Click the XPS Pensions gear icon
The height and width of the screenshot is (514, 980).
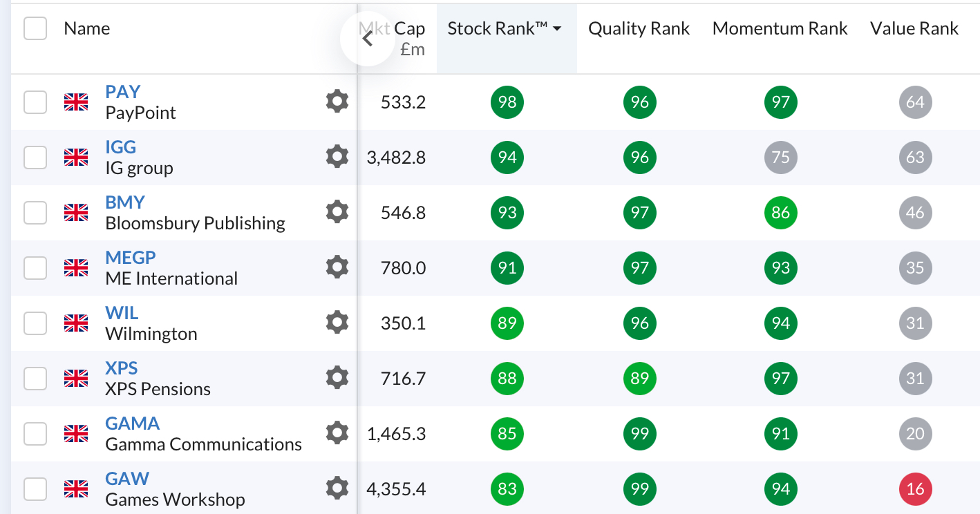[337, 379]
